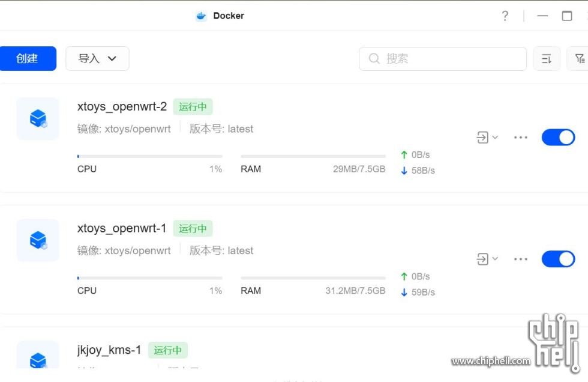Select the container name xtoys_openwrt-1
This screenshot has height=382, width=588.
click(121, 228)
